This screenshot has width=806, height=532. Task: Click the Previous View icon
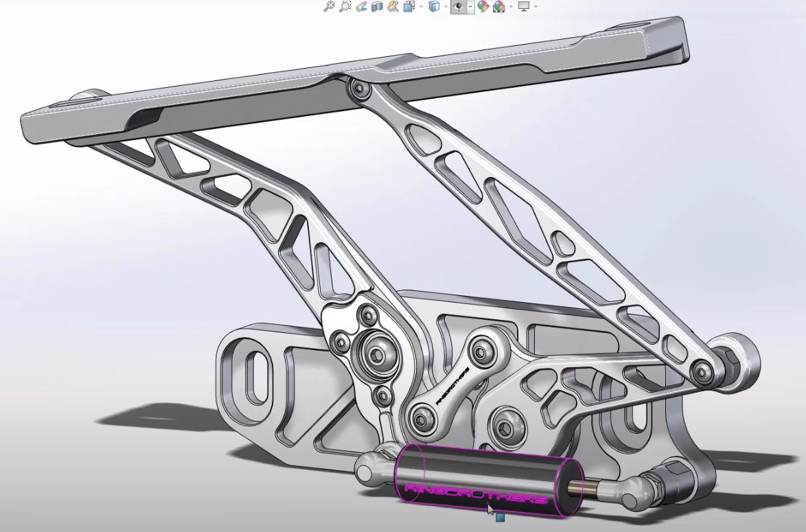[361, 8]
